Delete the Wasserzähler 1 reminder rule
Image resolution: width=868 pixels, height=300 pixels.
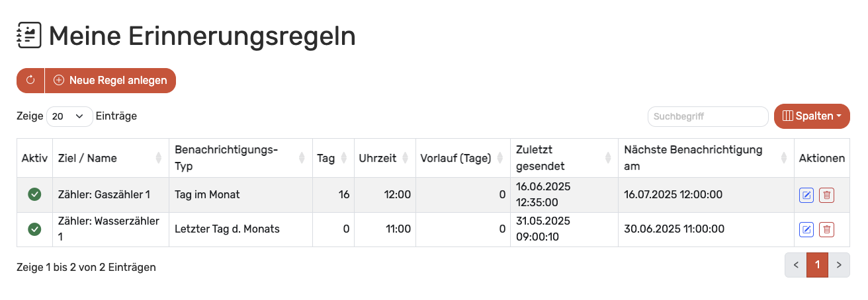point(826,229)
